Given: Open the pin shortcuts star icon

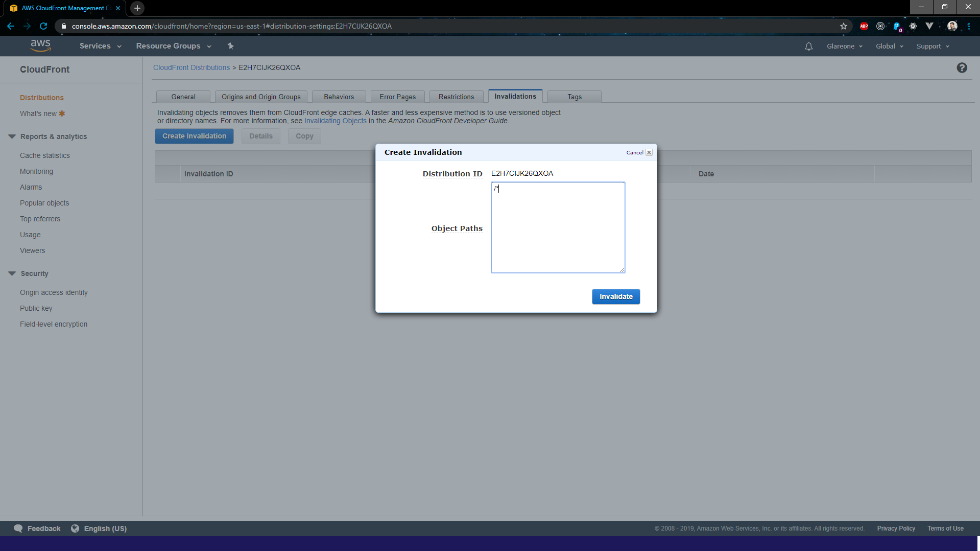Looking at the screenshot, I should (230, 46).
